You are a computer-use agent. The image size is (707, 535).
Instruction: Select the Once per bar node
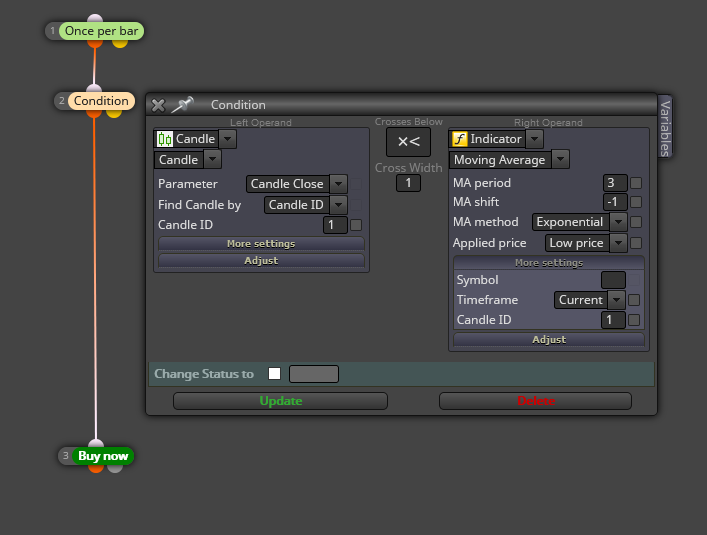tap(101, 31)
